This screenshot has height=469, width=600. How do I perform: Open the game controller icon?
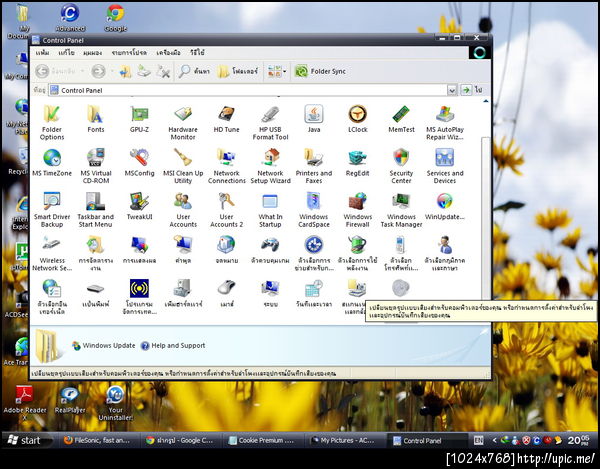coord(270,250)
